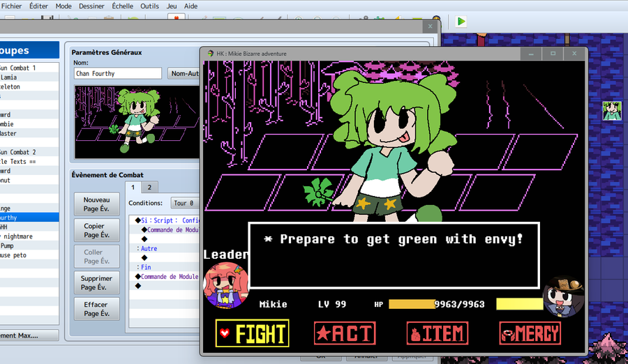The image size is (628, 364).
Task: Start playtest with the green play icon
Action: (x=461, y=22)
